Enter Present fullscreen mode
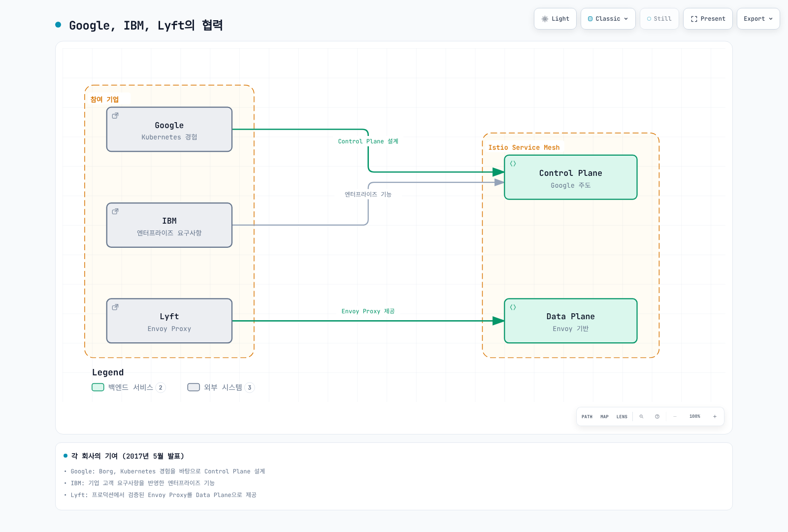This screenshot has width=788, height=532. coord(708,19)
